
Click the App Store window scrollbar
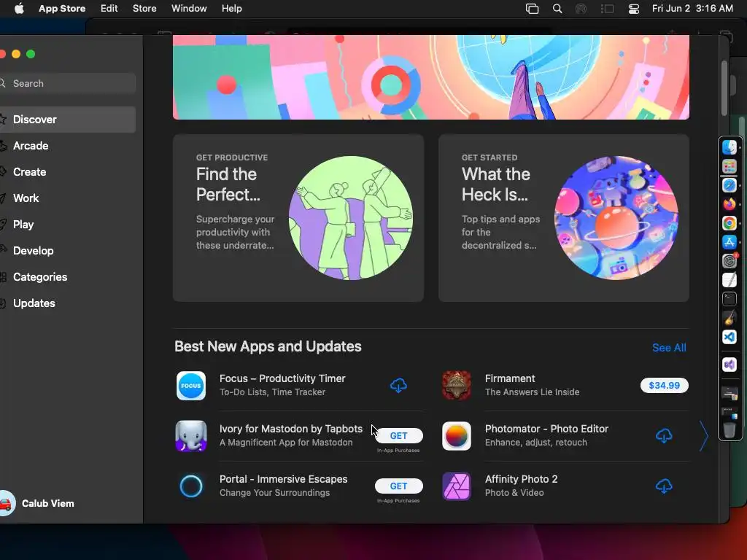(x=724, y=88)
